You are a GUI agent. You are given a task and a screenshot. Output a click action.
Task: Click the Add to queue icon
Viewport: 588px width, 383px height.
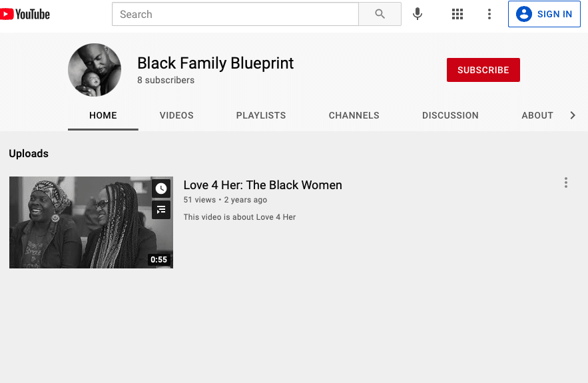pos(161,210)
